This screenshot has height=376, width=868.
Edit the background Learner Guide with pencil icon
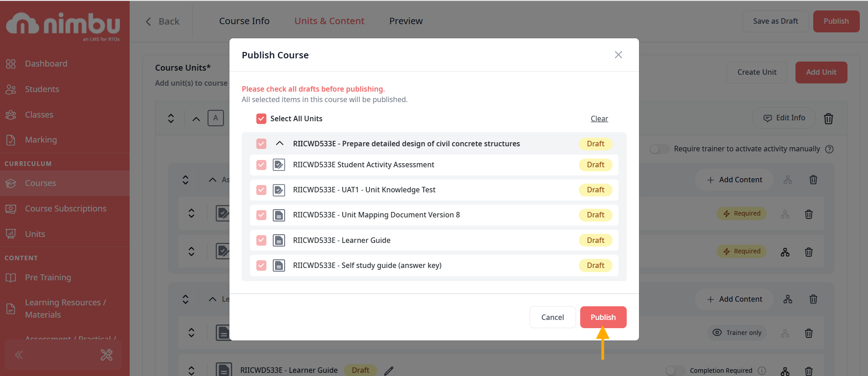[389, 371]
